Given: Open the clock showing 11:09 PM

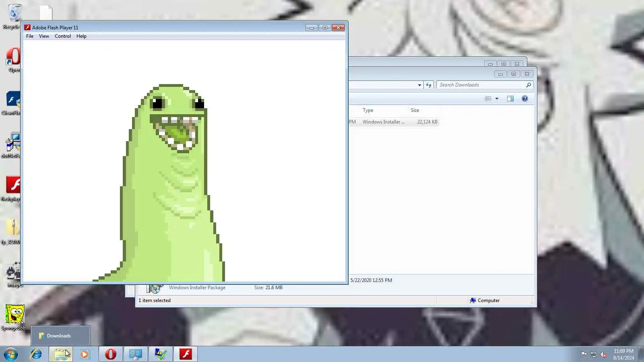Looking at the screenshot, I should point(623,354).
